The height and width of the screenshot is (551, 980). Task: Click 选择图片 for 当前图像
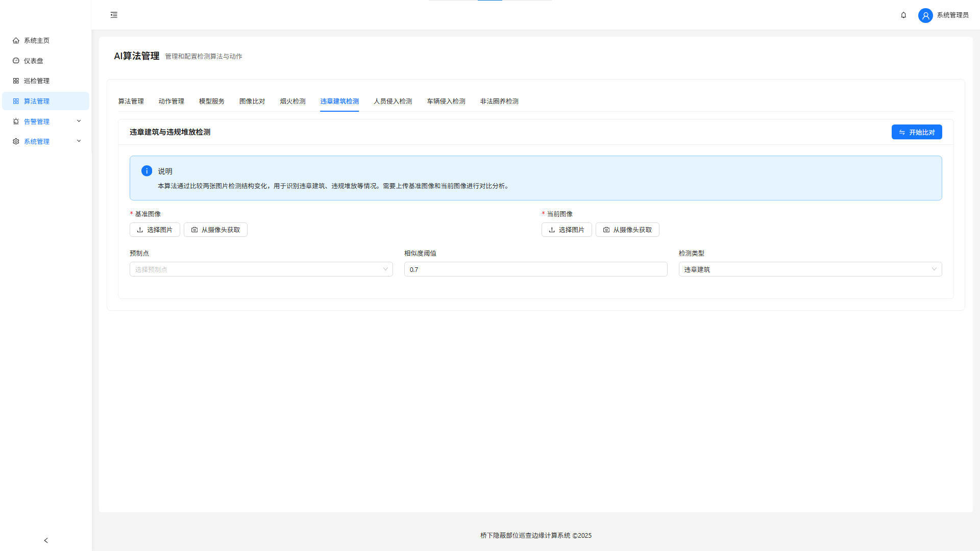pos(567,230)
